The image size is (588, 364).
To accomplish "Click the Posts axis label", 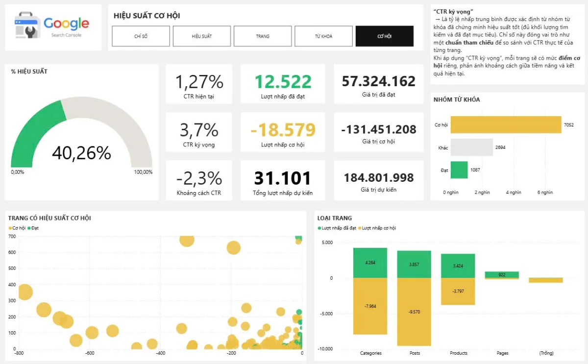I will [x=415, y=353].
